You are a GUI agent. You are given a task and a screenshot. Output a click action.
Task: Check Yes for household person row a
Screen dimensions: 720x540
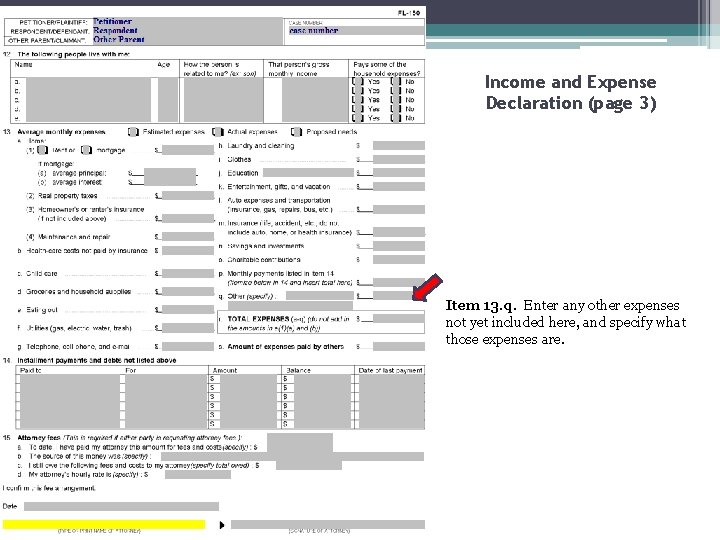[x=358, y=82]
